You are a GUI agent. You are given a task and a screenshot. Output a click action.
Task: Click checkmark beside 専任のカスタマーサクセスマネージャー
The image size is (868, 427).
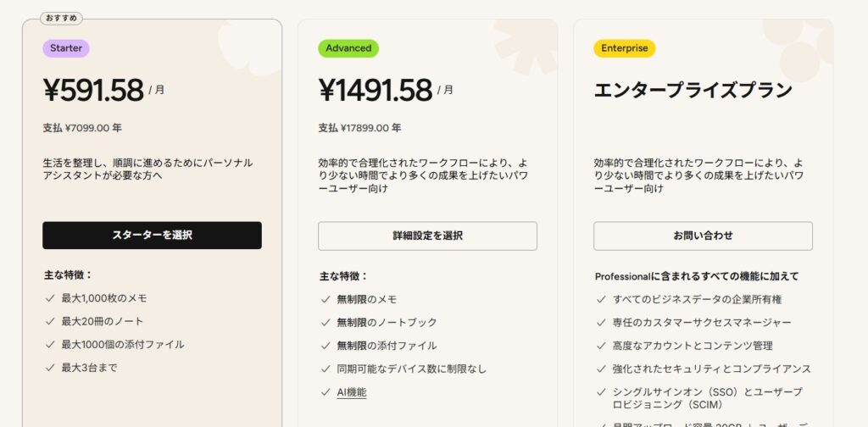[601, 323]
